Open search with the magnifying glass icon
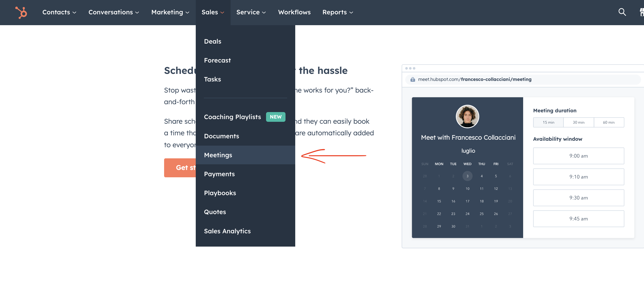This screenshot has width=644, height=288. click(x=622, y=12)
